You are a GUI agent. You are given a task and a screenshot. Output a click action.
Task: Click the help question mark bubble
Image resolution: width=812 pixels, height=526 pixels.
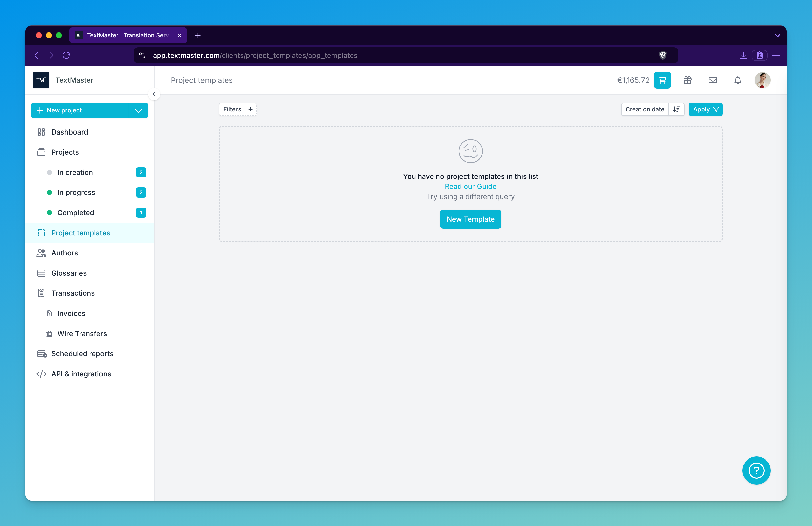coord(756,470)
